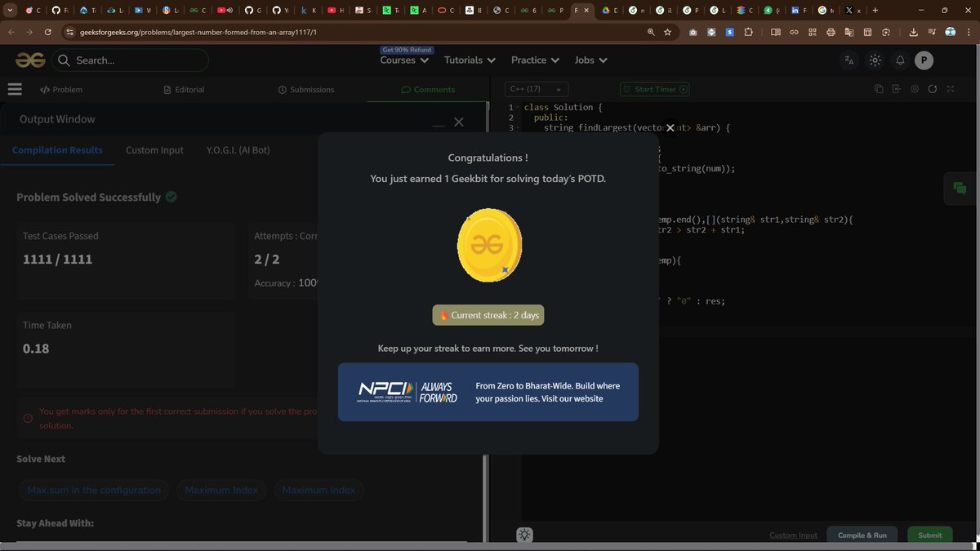Click the GeeksforGeeks search field
The image size is (980, 551).
point(131,60)
